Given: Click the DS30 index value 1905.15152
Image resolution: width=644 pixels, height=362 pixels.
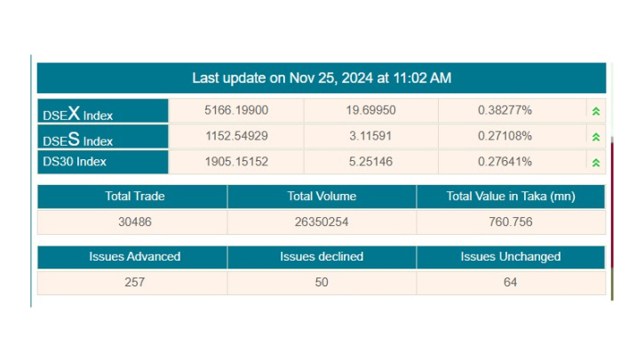Looking at the screenshot, I should tap(236, 161).
